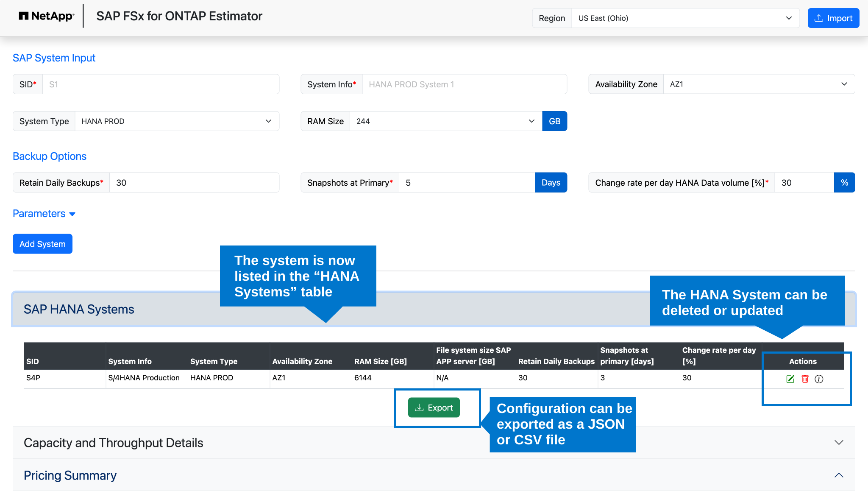The width and height of the screenshot is (868, 491).
Task: Focus the System Info input field
Action: tap(465, 84)
